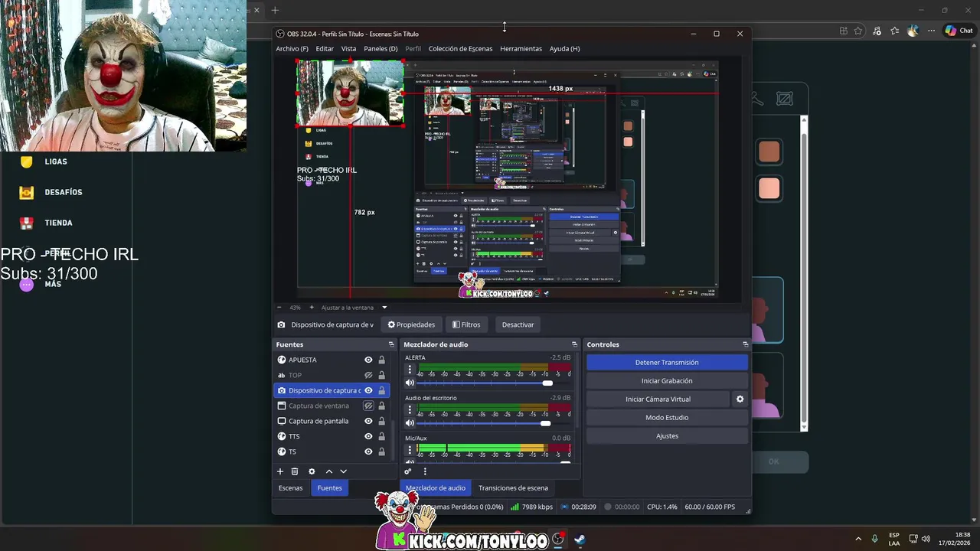Open advanced audio properties gear icon

click(408, 471)
